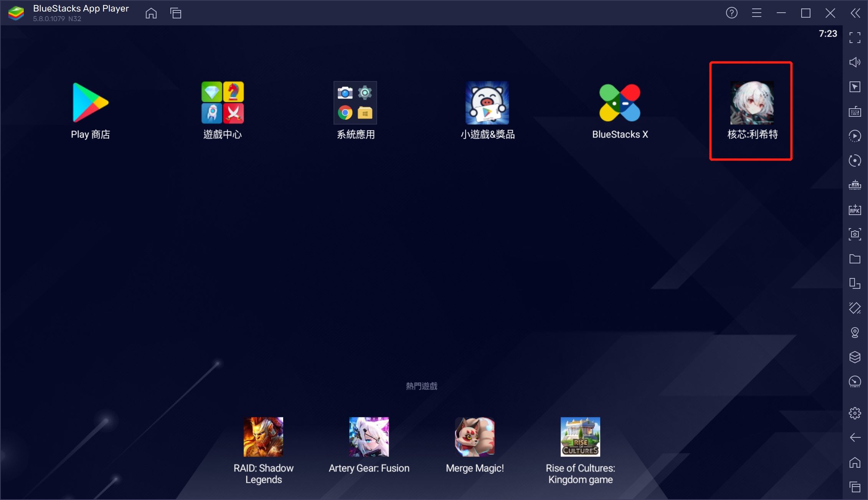Open RAID: Shadow Legends from popular games
The width and height of the screenshot is (868, 500).
(264, 451)
